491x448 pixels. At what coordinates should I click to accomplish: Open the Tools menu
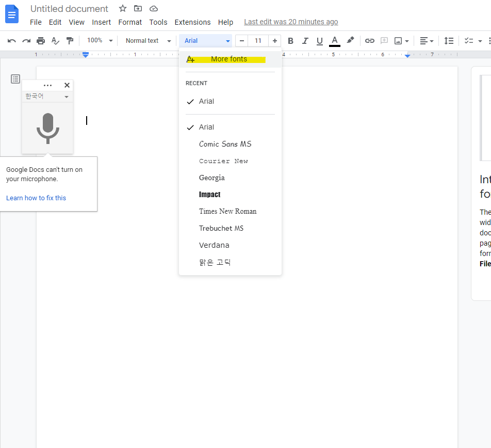pos(158,22)
